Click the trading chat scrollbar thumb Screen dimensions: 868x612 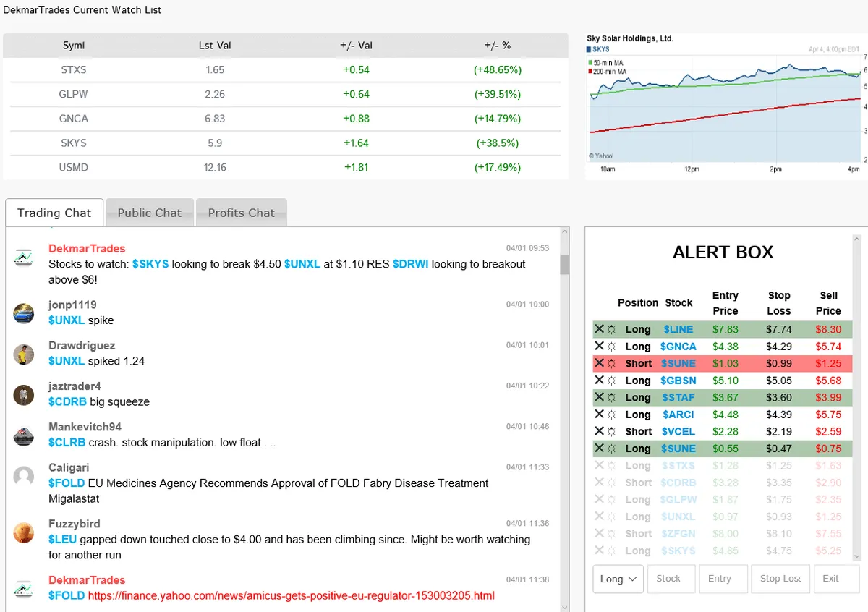pos(565,265)
